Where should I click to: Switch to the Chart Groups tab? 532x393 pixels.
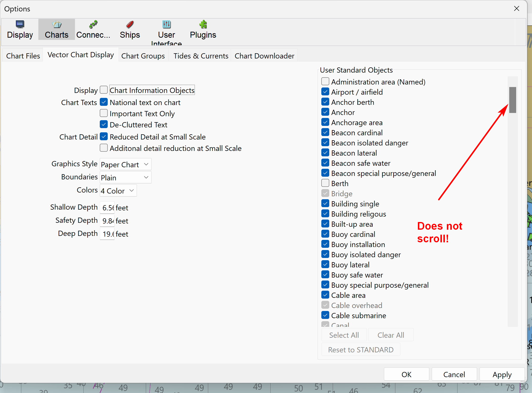[143, 56]
